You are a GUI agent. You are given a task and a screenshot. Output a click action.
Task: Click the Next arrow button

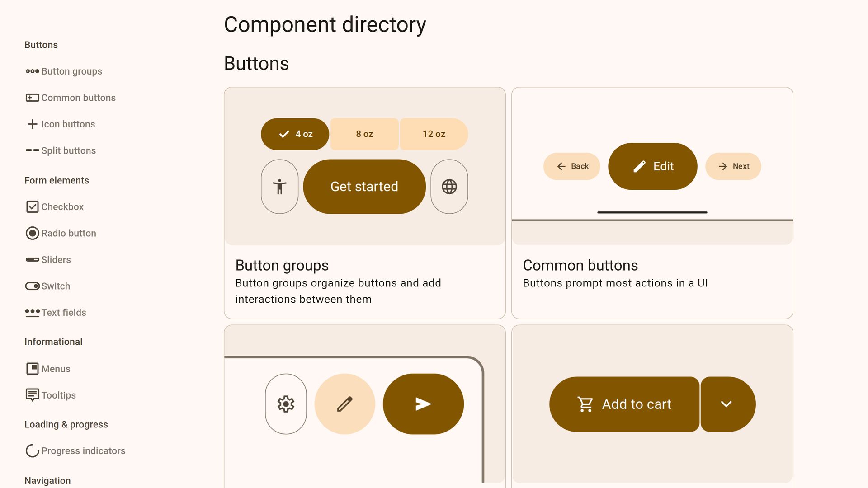pos(733,166)
